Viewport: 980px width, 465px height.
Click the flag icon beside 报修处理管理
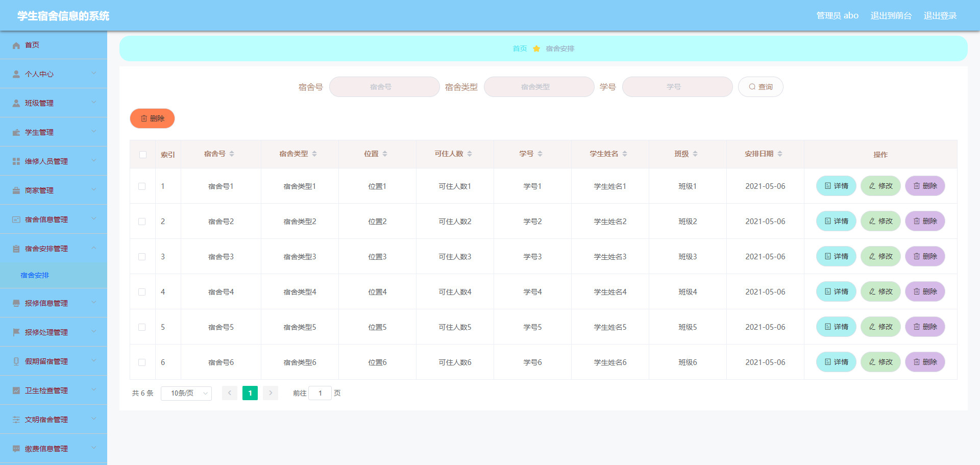(16, 332)
